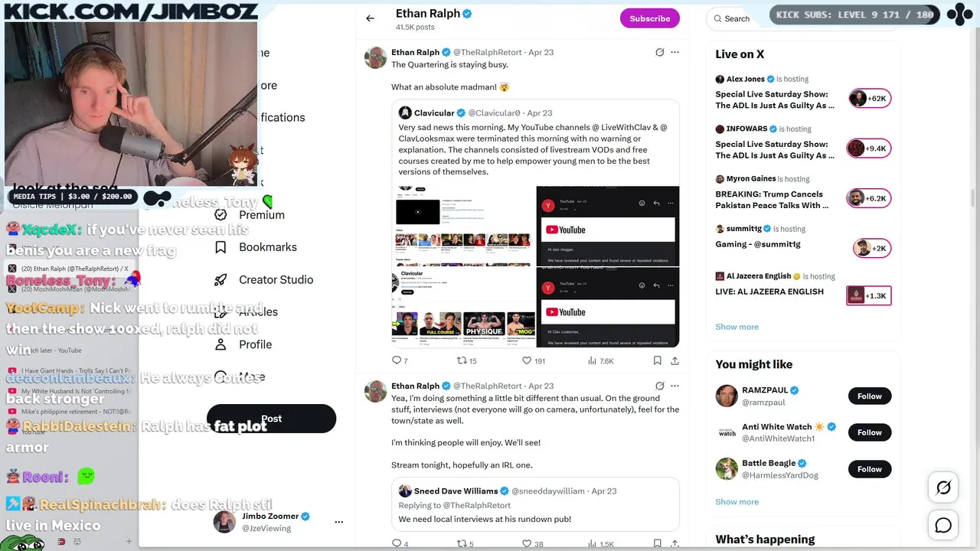
Task: Open the three-dot menu on the first post
Action: pos(675,52)
